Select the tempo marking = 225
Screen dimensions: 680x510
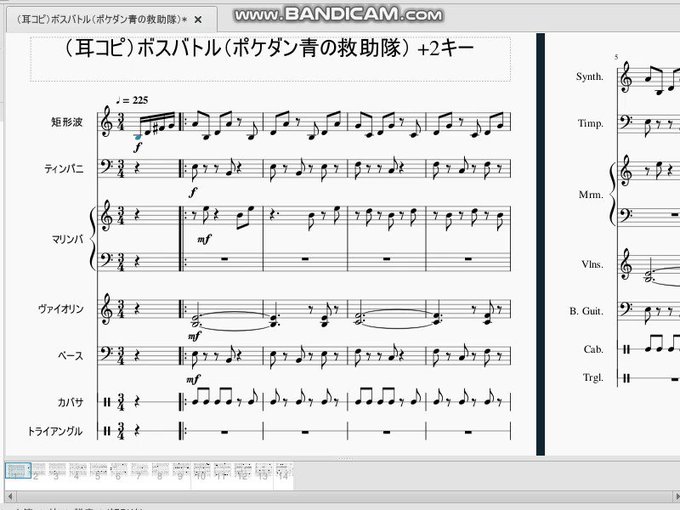click(132, 100)
